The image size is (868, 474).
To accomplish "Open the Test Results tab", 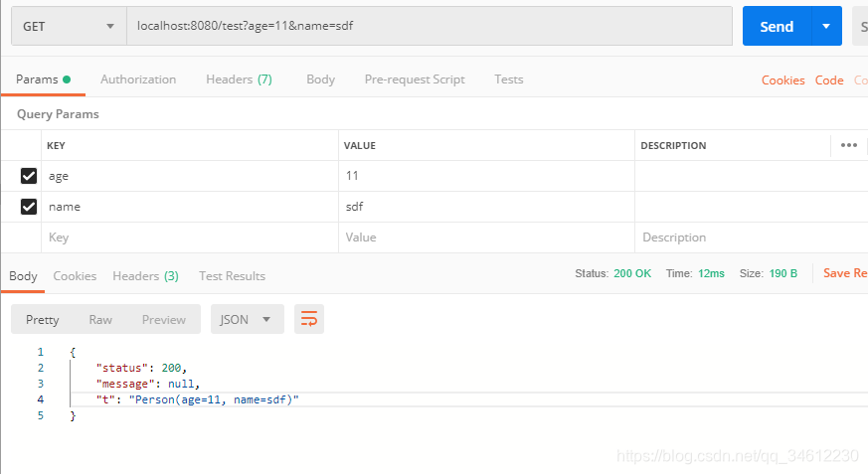I will 232,276.
